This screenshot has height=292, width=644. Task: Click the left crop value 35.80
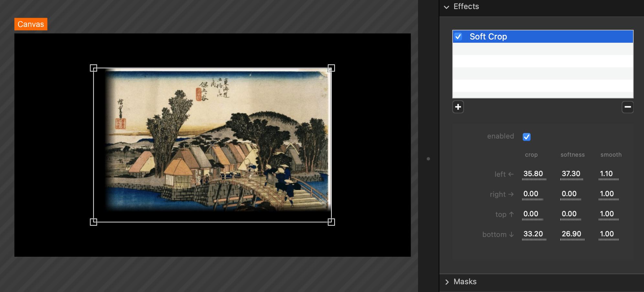point(533,174)
